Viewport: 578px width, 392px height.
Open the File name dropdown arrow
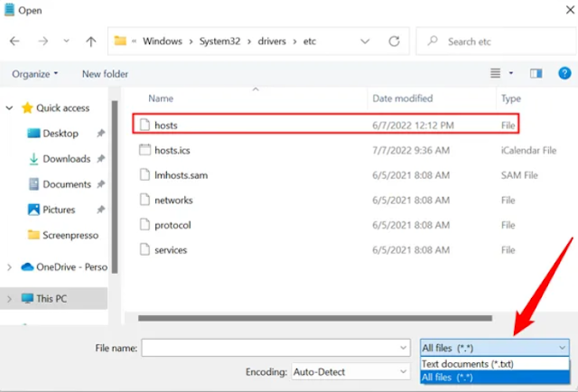tap(404, 348)
